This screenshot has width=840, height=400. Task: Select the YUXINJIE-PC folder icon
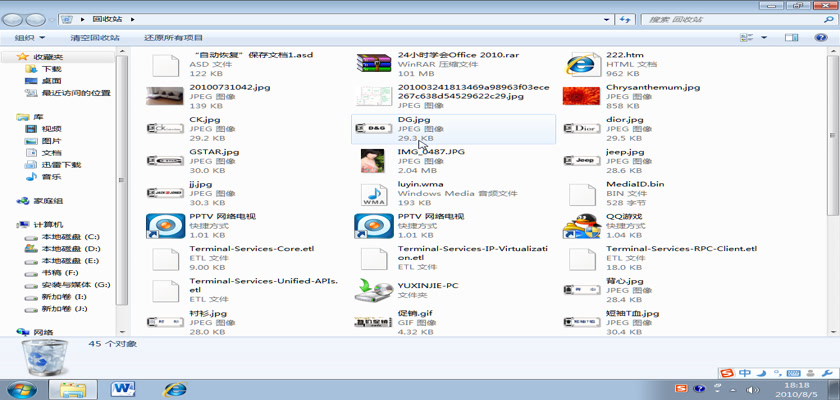point(374,290)
